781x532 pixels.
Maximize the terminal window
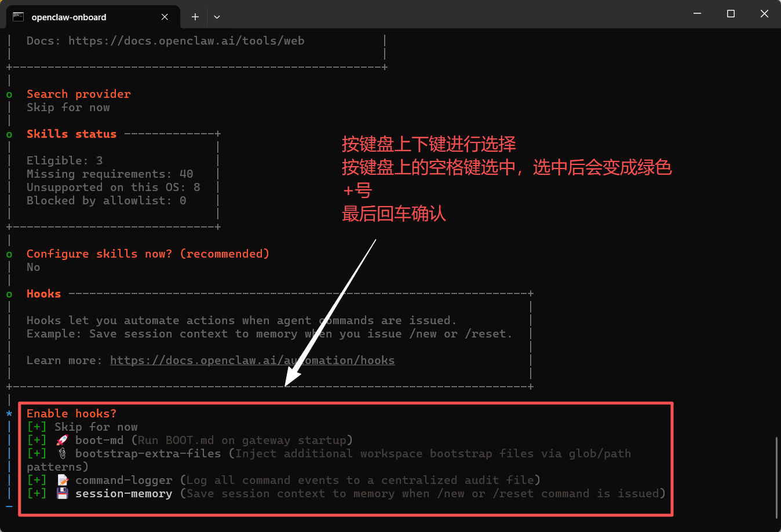pyautogui.click(x=731, y=14)
